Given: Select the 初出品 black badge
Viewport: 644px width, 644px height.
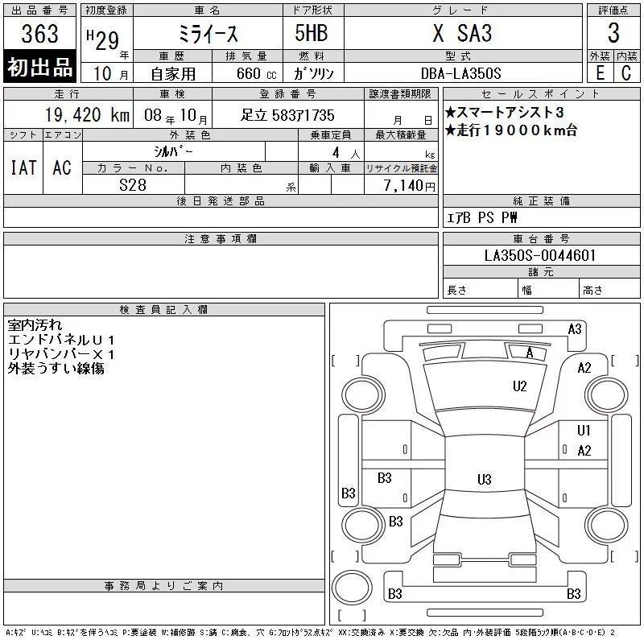Looking at the screenshot, I should [x=39, y=67].
